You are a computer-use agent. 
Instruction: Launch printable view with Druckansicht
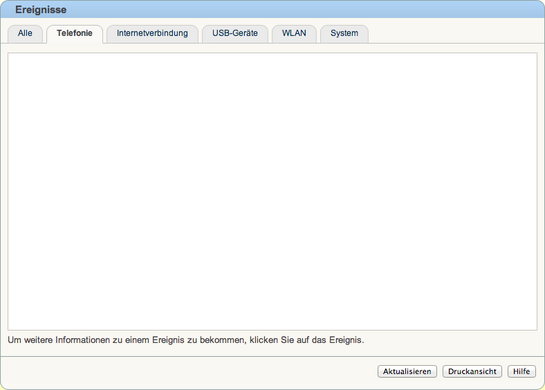pos(472,371)
